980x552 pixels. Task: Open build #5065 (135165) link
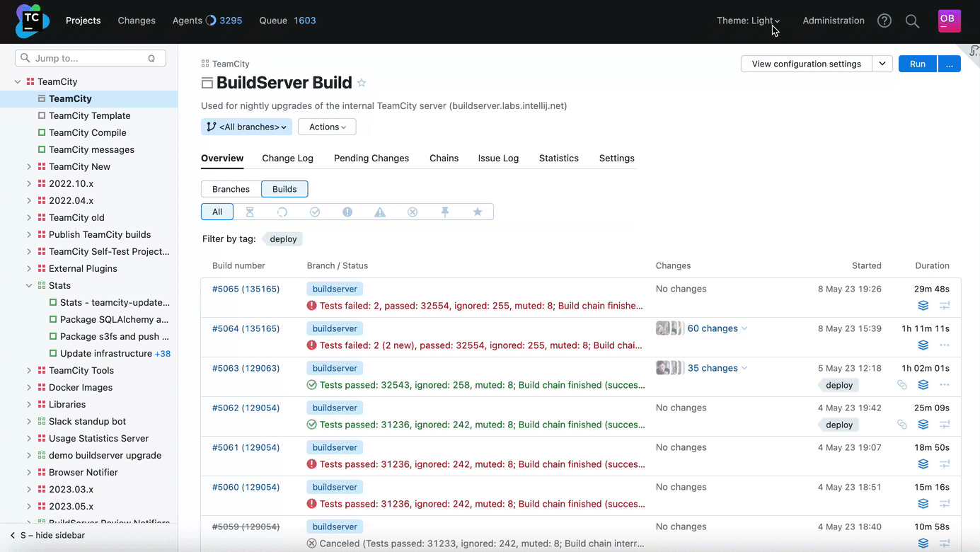click(x=246, y=289)
